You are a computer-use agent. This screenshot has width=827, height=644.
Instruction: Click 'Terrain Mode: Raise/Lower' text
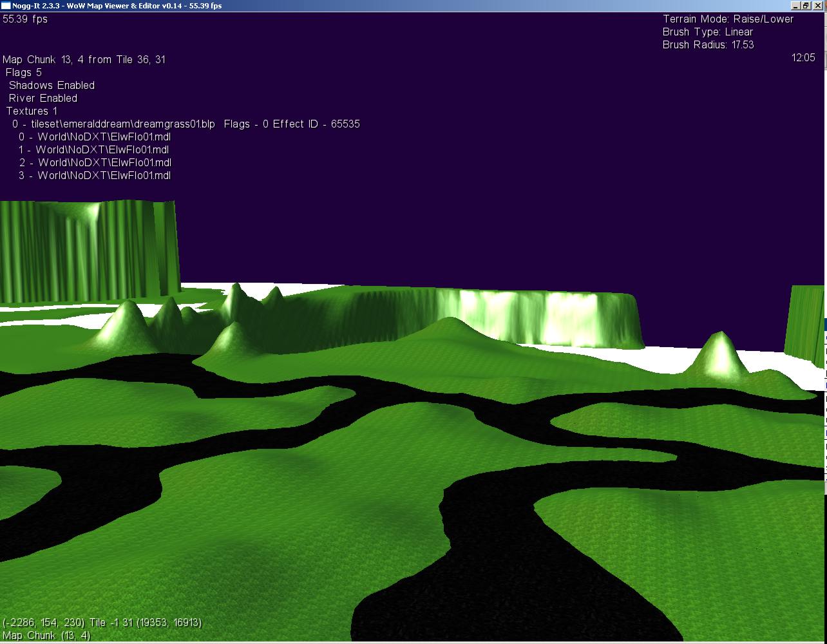(728, 19)
